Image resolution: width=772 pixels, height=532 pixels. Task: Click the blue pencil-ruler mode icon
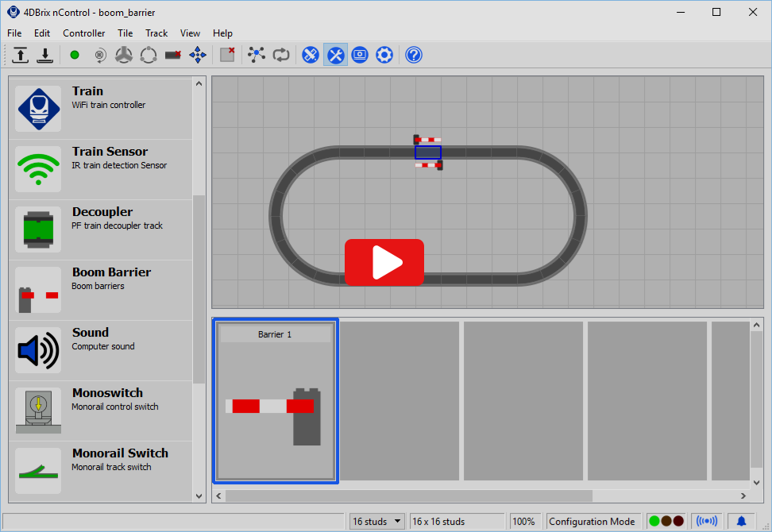311,55
